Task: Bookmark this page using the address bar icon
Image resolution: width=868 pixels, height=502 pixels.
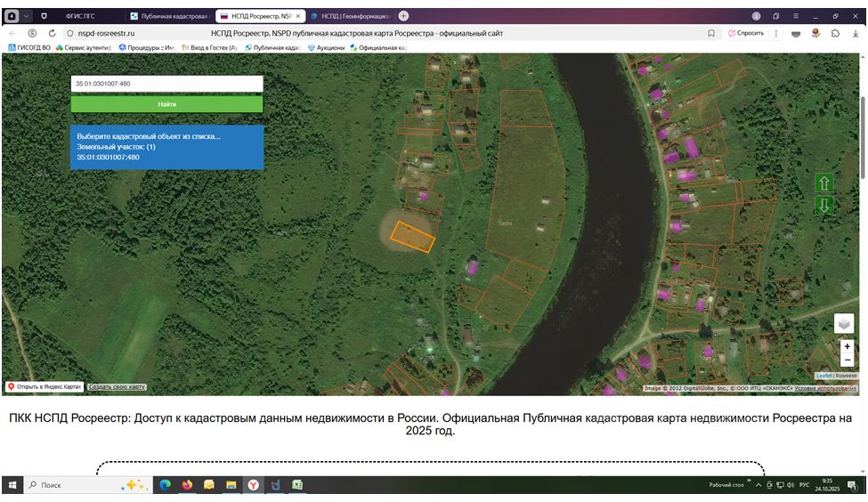Action: (x=711, y=33)
